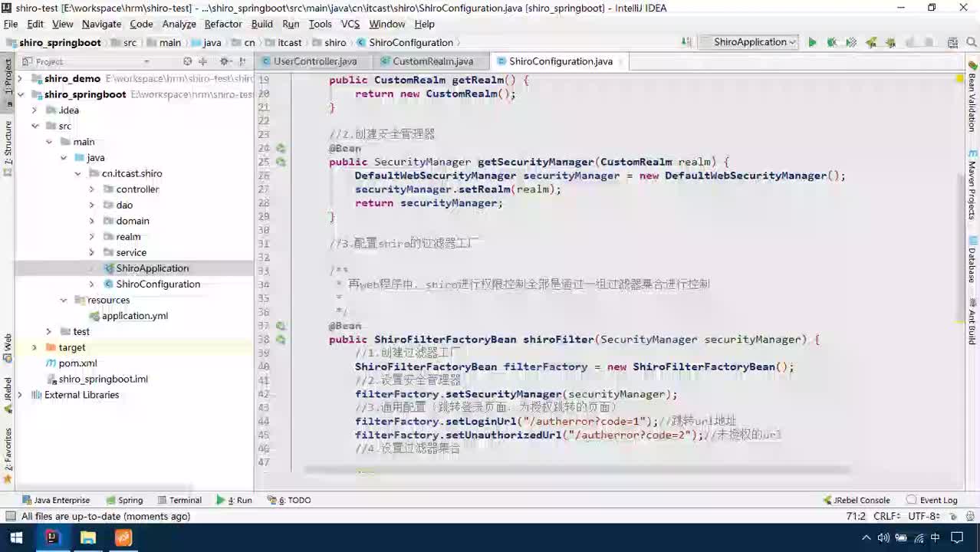Click the status bar tool window toggle icon
This screenshot has width=980, height=552.
pos(9,517)
